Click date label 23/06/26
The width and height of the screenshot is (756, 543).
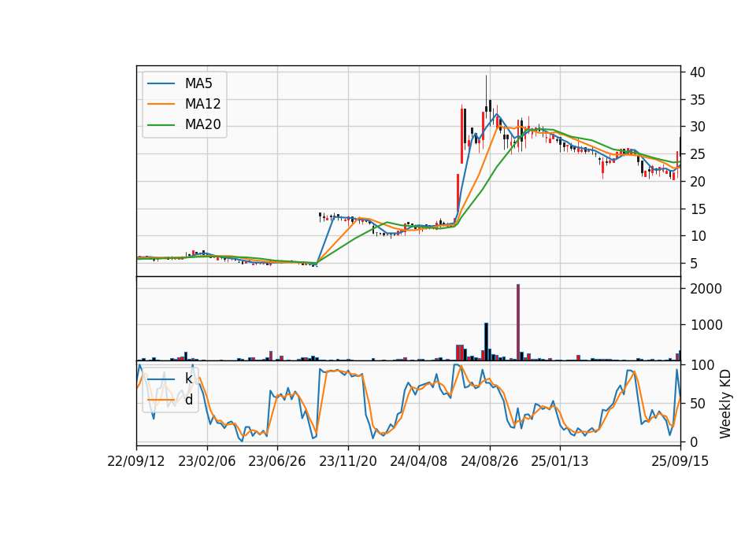click(x=277, y=462)
